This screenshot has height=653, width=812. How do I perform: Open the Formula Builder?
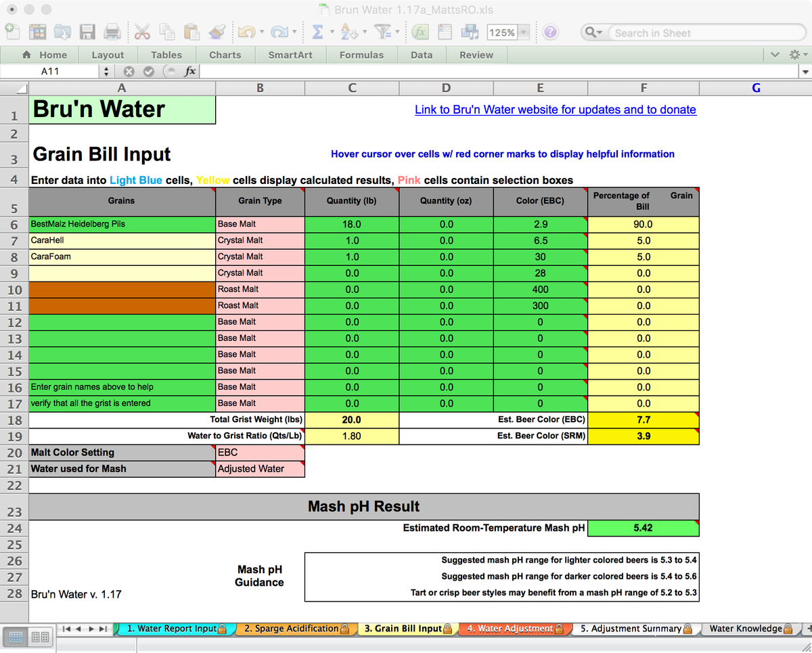tap(421, 32)
